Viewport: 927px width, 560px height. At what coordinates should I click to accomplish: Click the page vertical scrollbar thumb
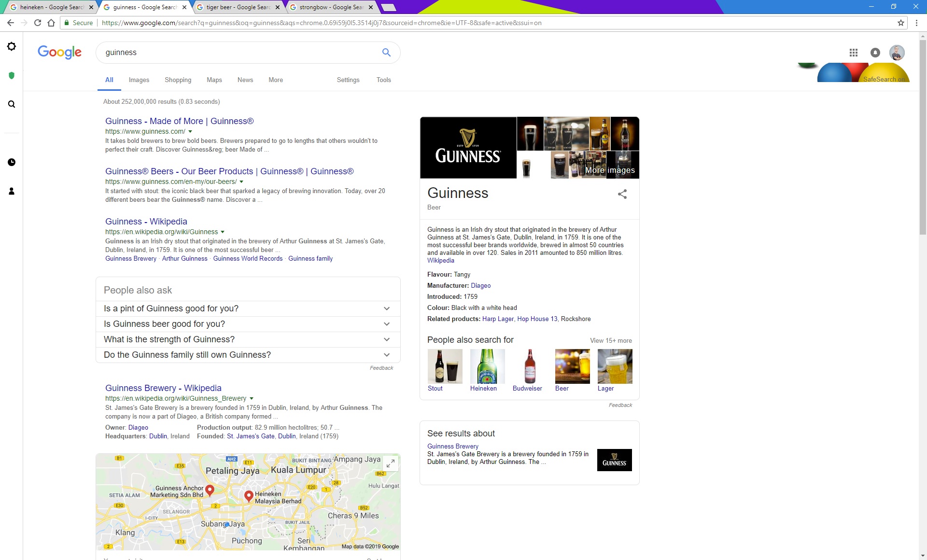pyautogui.click(x=923, y=138)
